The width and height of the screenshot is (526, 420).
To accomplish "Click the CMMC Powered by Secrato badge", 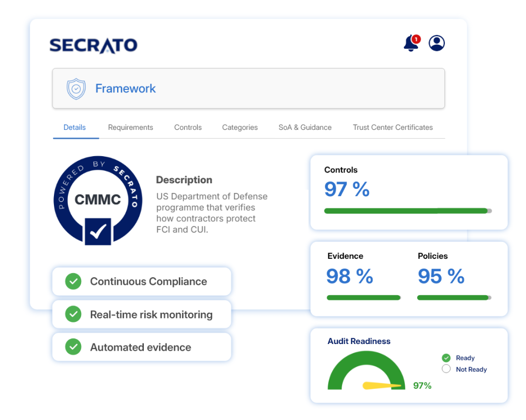I will tap(98, 200).
